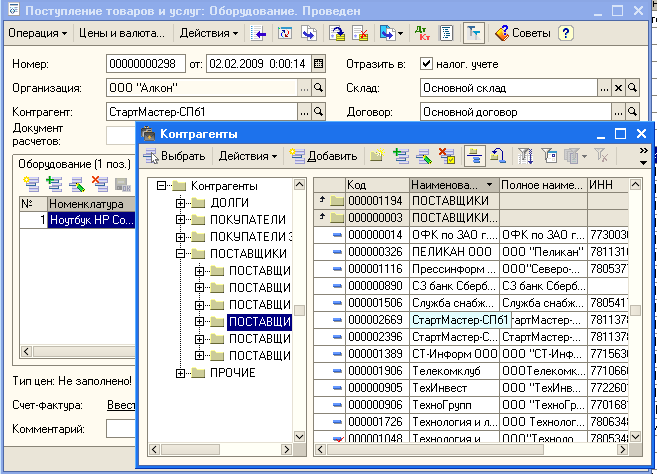Collapse the ПОСТАВЩИКИ tree folder

click(181, 254)
